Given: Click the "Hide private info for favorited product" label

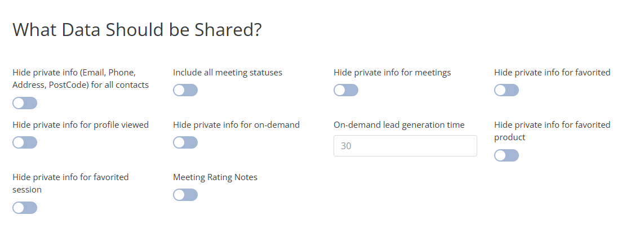Looking at the screenshot, I should click(552, 131).
